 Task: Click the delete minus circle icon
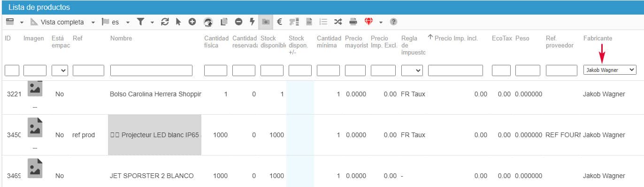238,22
